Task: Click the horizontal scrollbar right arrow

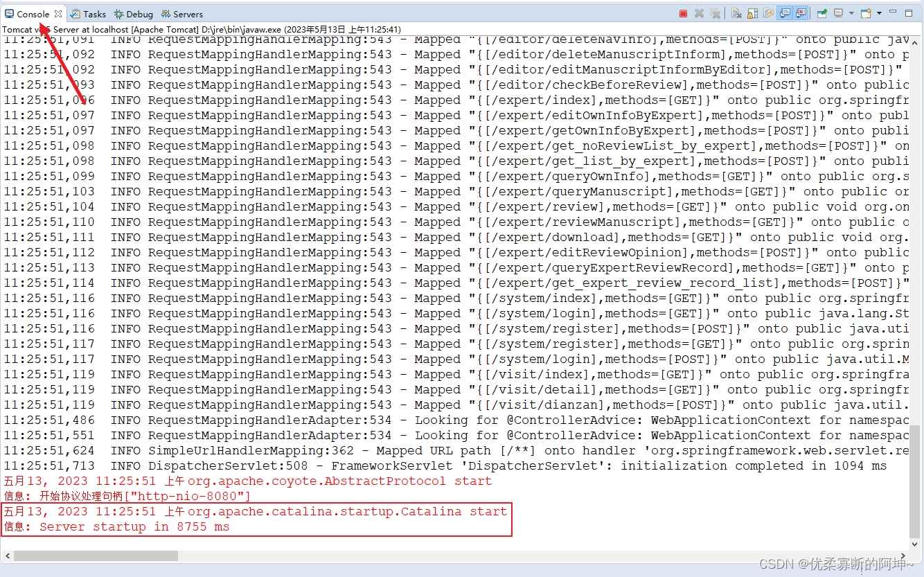Action: pyautogui.click(x=905, y=556)
